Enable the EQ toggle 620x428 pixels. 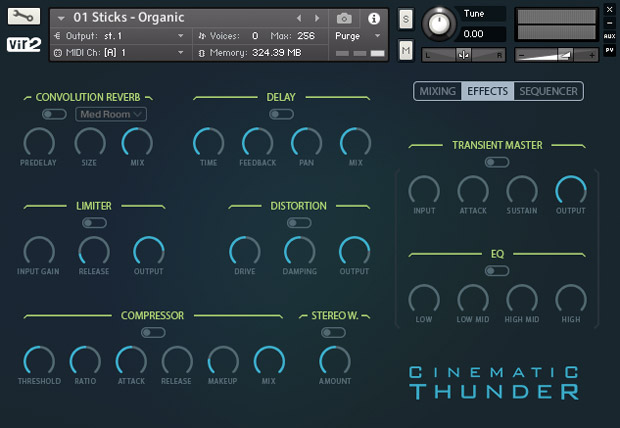tap(497, 271)
